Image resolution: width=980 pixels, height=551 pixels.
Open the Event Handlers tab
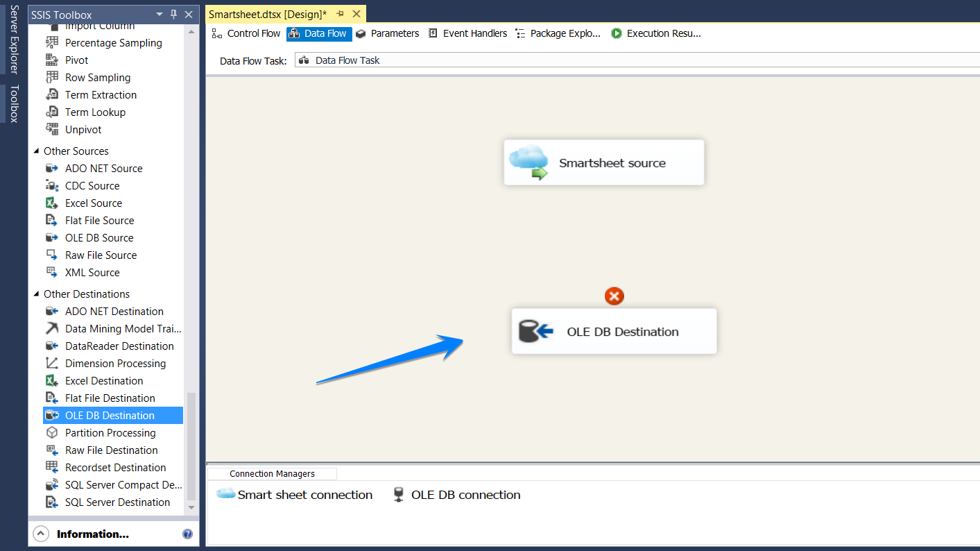pyautogui.click(x=467, y=33)
